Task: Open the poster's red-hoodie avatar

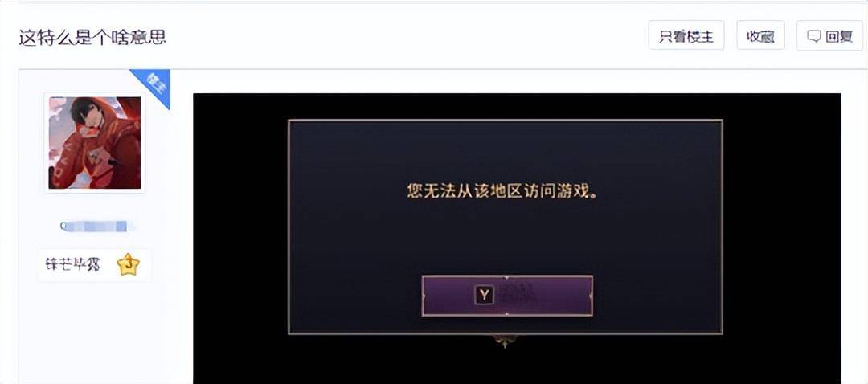Action: coord(95,143)
